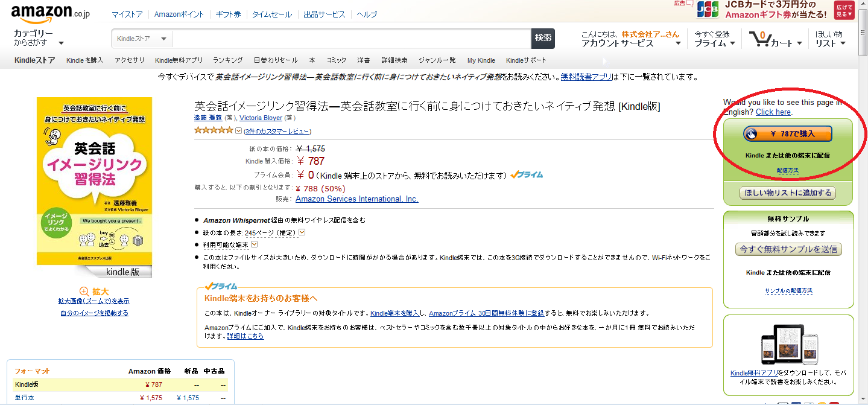This screenshot has width=868, height=405.
Task: Open 拡大画像(ズーム)で表示 link
Action: [x=93, y=301]
